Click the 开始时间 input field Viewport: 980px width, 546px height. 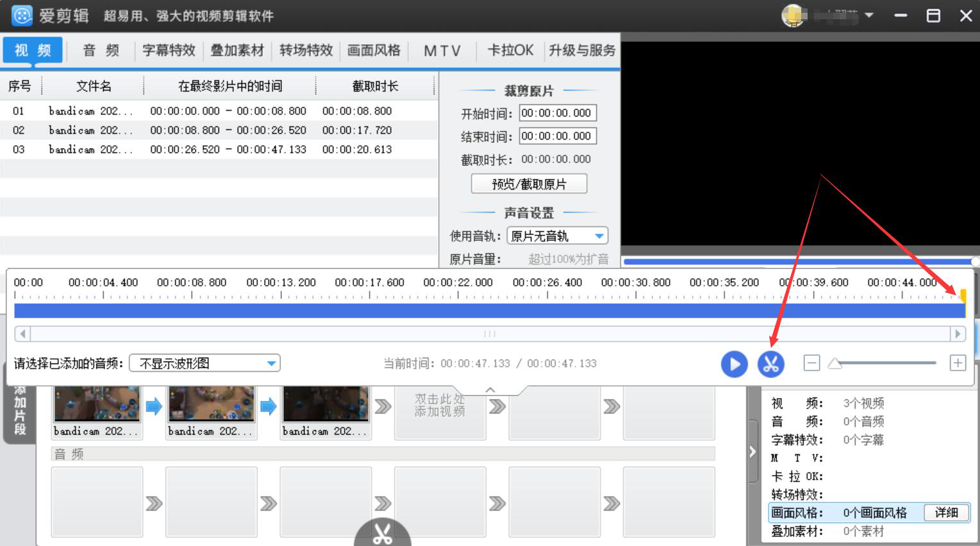tap(557, 113)
